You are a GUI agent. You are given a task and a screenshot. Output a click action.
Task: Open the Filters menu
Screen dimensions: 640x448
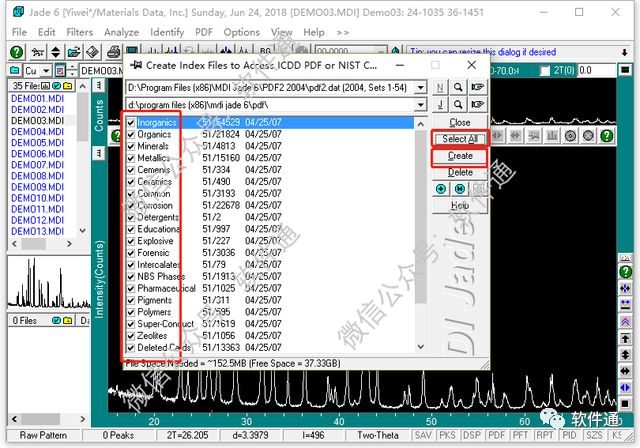[x=80, y=32]
